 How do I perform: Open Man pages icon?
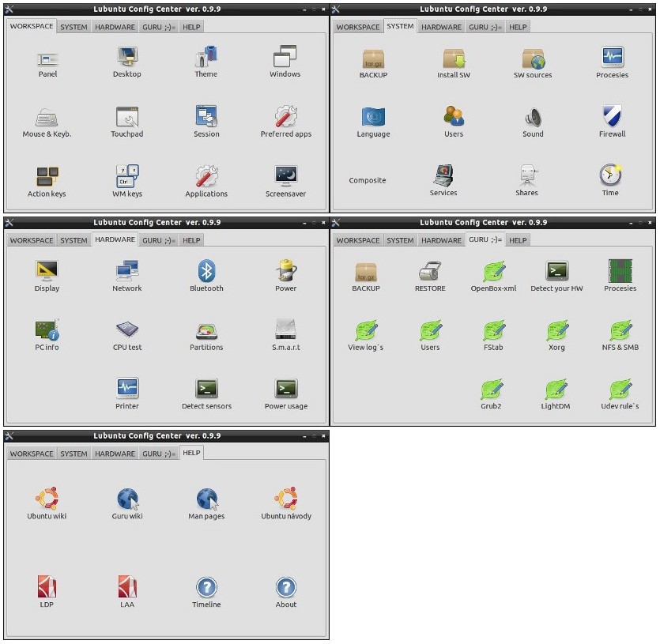(207, 499)
